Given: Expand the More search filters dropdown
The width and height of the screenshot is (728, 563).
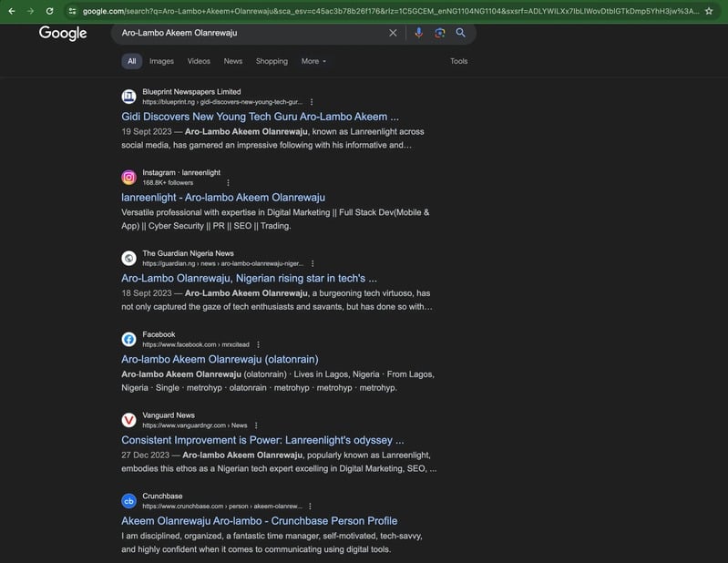Looking at the screenshot, I should tap(313, 61).
